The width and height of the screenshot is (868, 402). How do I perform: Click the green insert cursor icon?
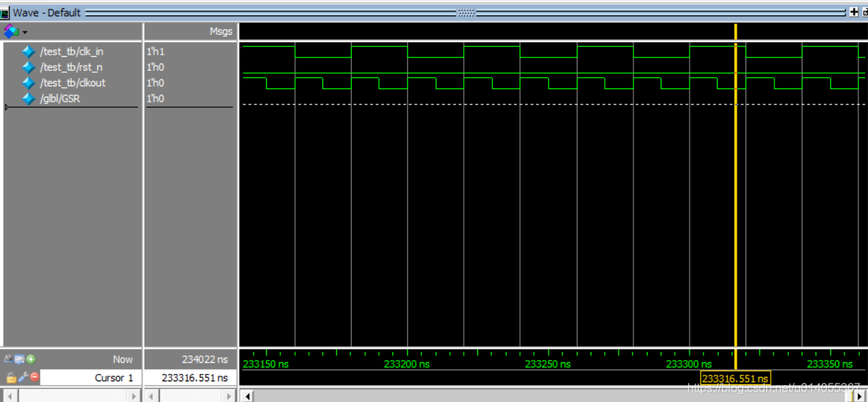click(x=31, y=359)
